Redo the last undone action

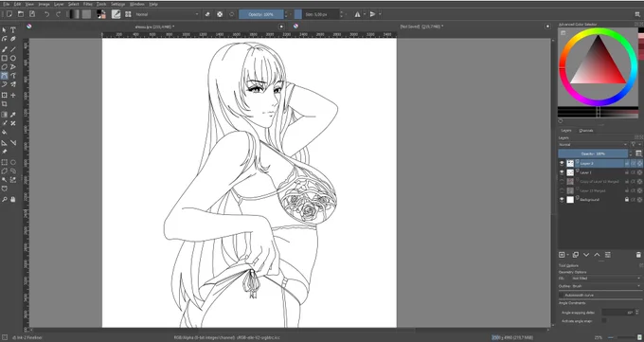coord(58,14)
